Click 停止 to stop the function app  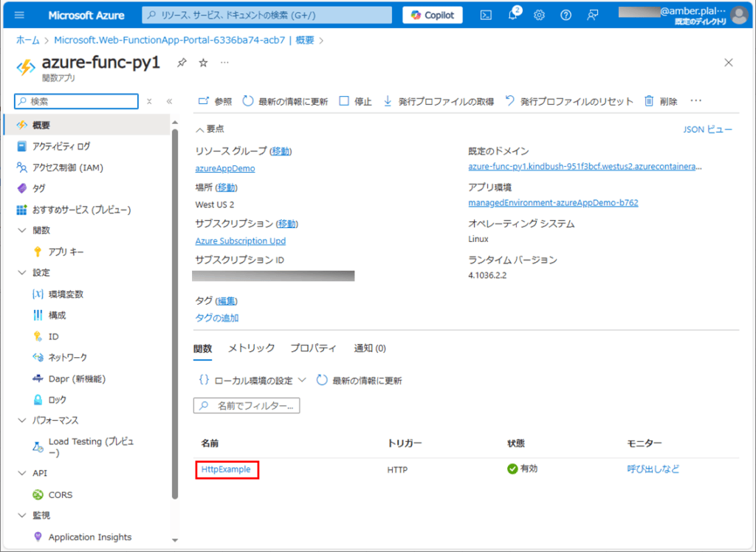355,101
